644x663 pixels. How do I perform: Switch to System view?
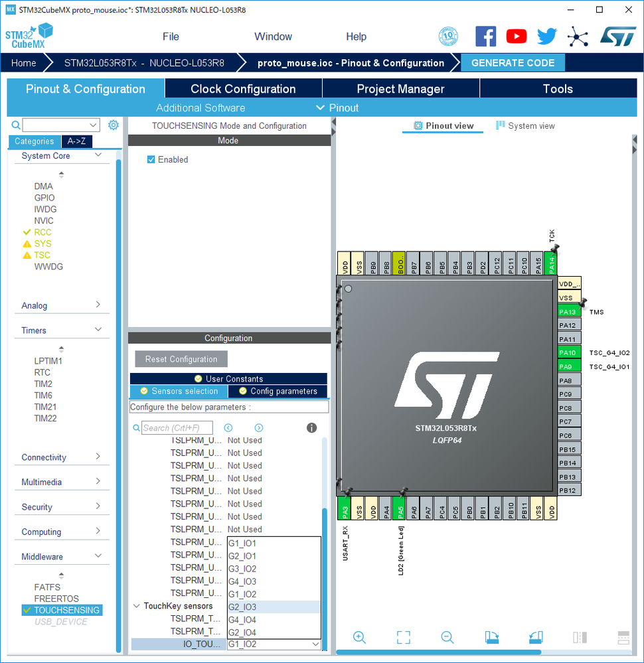point(525,125)
